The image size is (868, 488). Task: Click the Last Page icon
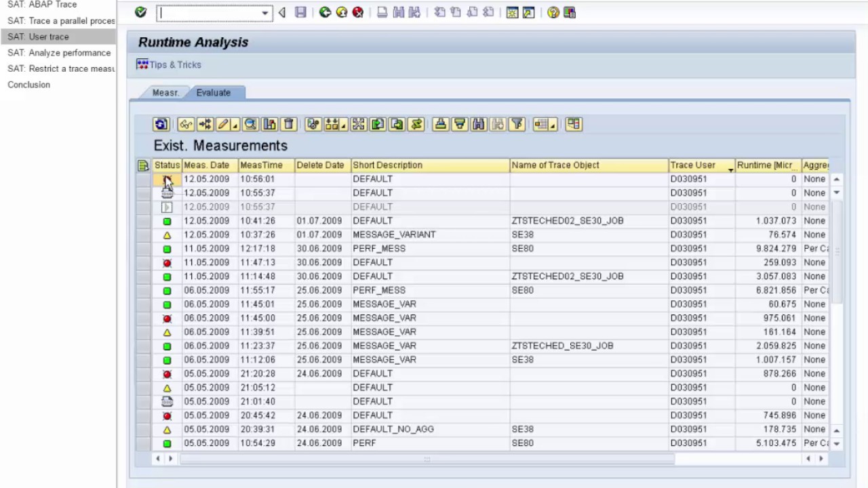tap(488, 12)
